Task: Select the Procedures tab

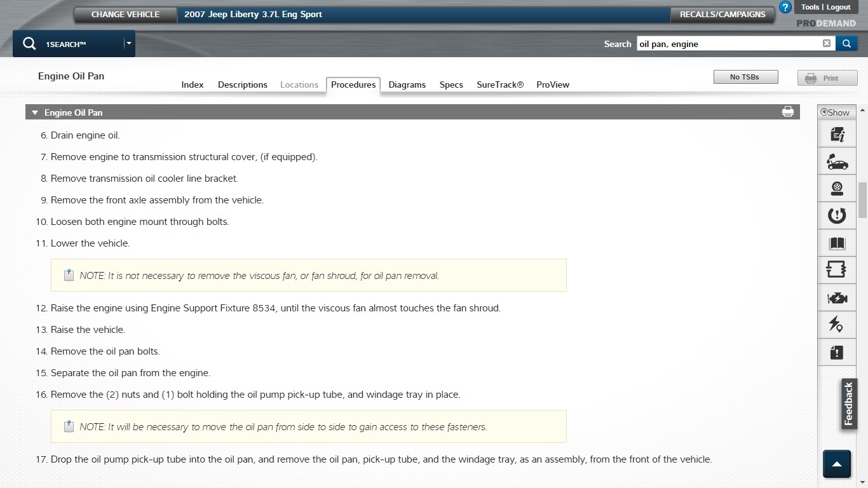Action: (x=353, y=85)
